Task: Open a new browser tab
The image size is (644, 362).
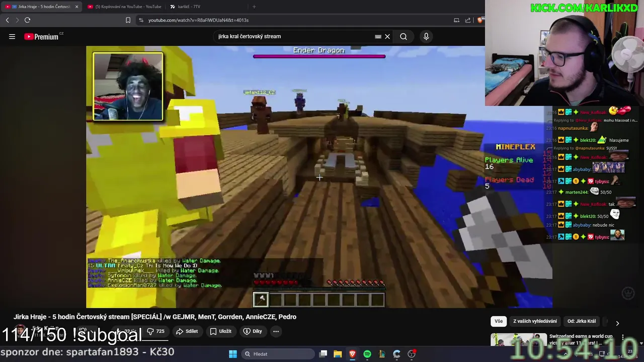Action: [254, 7]
